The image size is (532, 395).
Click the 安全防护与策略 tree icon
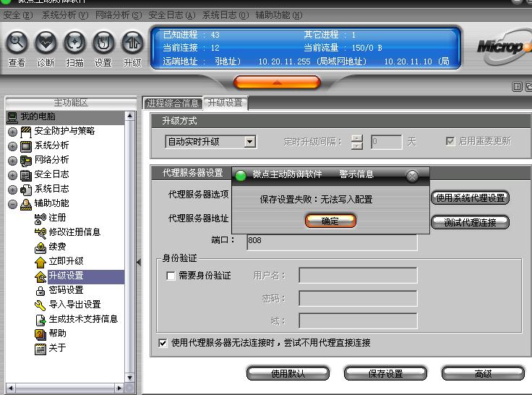(x=26, y=132)
